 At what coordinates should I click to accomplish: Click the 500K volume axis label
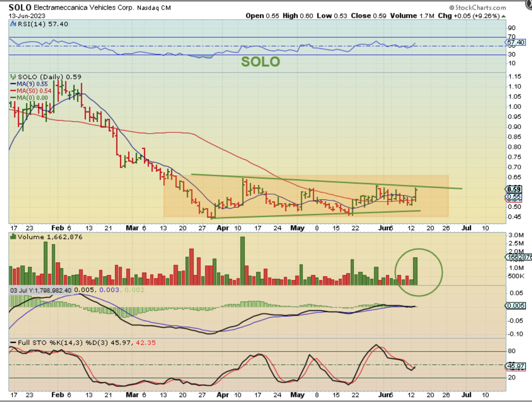tap(516, 276)
